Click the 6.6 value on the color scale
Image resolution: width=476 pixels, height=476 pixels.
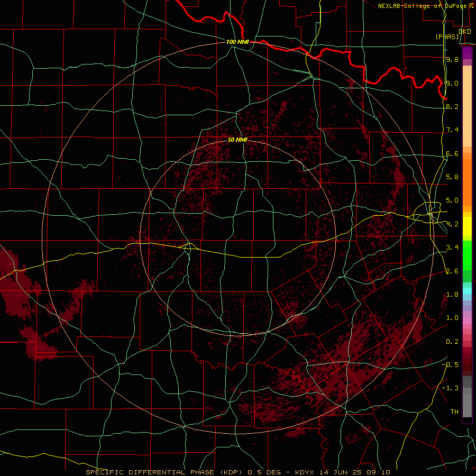(452, 153)
